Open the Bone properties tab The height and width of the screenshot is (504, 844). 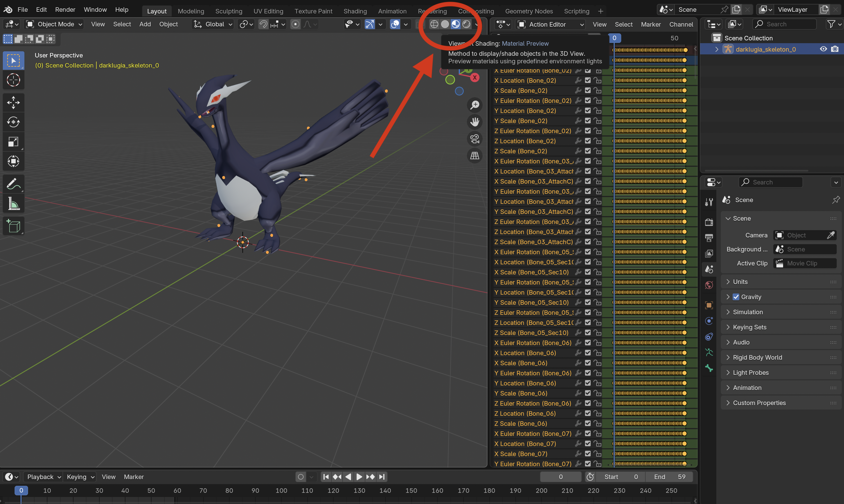[x=709, y=368]
